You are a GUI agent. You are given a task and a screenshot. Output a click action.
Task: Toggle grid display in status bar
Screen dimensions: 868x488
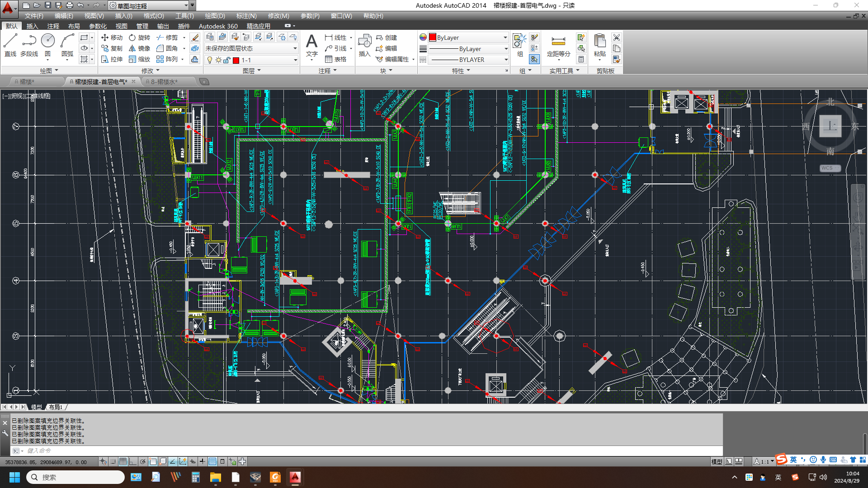coord(123,461)
